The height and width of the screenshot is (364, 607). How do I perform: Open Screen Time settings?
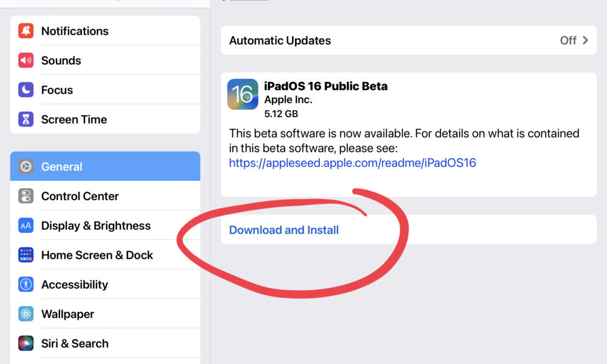coord(105,119)
